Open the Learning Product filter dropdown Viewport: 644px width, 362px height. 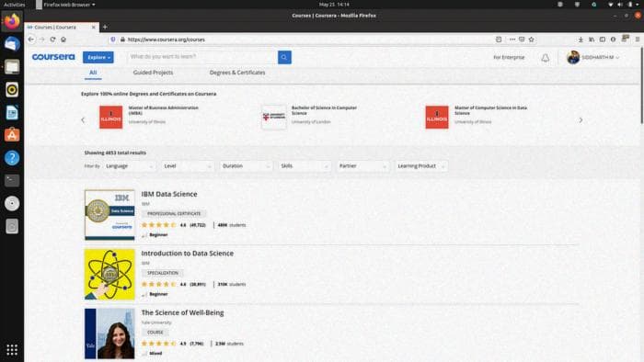tap(421, 166)
